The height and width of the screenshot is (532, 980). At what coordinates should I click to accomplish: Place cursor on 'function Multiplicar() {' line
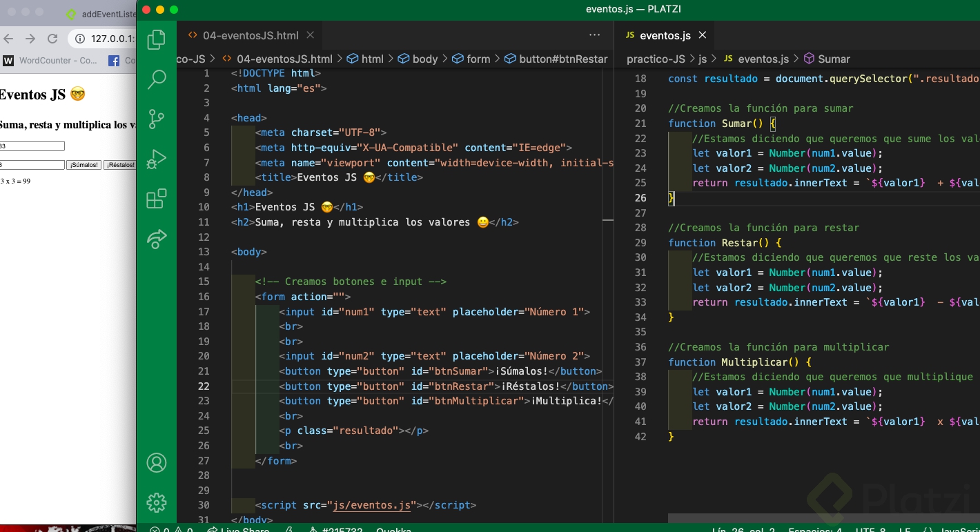pyautogui.click(x=740, y=362)
